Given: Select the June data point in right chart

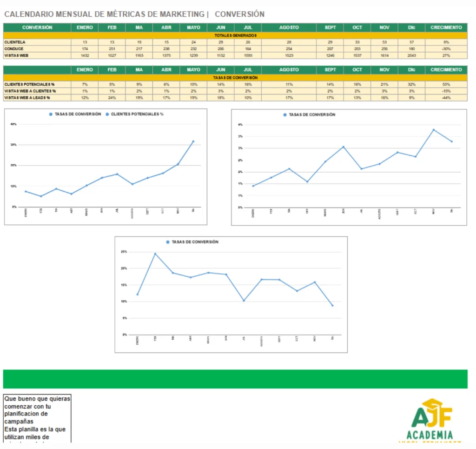Looking at the screenshot, I should (x=344, y=147).
